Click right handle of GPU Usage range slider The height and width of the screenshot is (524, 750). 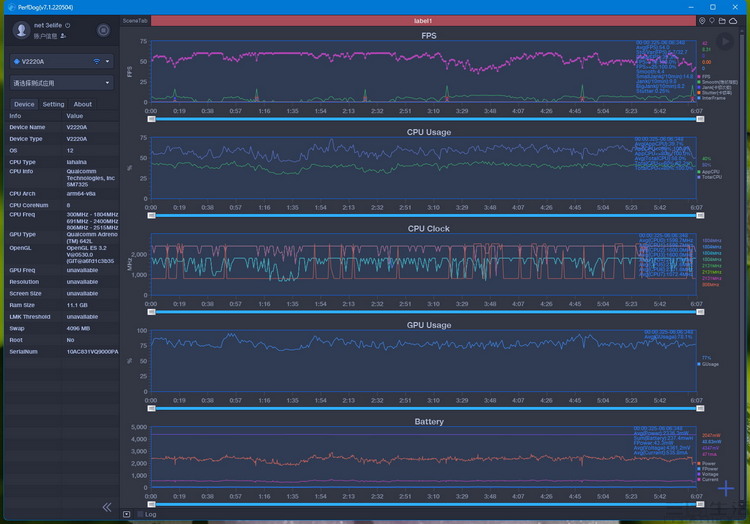(x=700, y=409)
